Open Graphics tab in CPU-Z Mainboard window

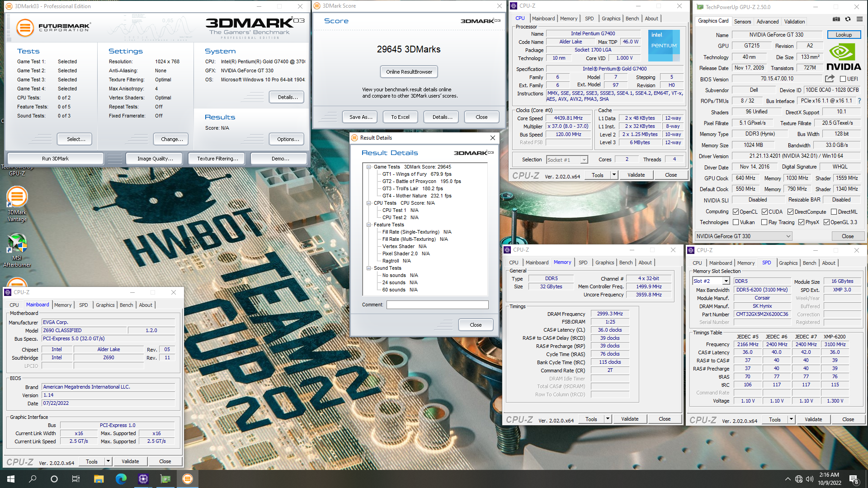click(105, 305)
